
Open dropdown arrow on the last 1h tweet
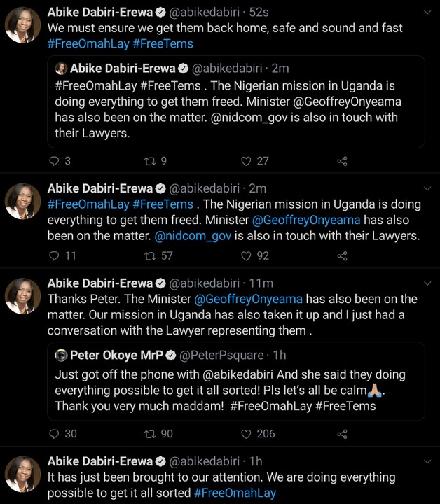(428, 461)
